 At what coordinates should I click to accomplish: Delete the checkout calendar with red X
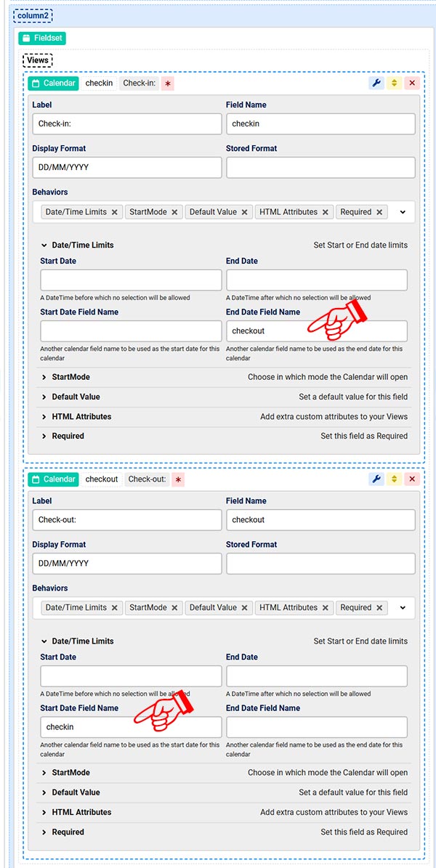(411, 479)
